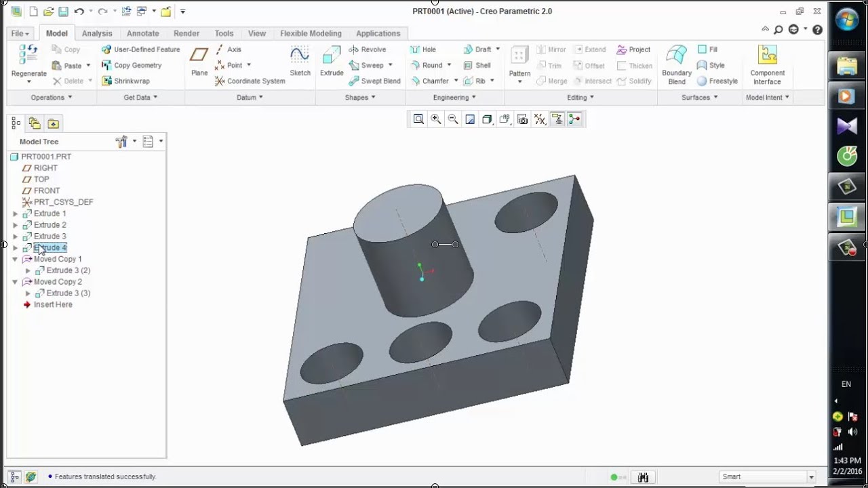This screenshot has height=488, width=868.
Task: Expand Extrude 2 in the model tree
Action: [x=15, y=225]
